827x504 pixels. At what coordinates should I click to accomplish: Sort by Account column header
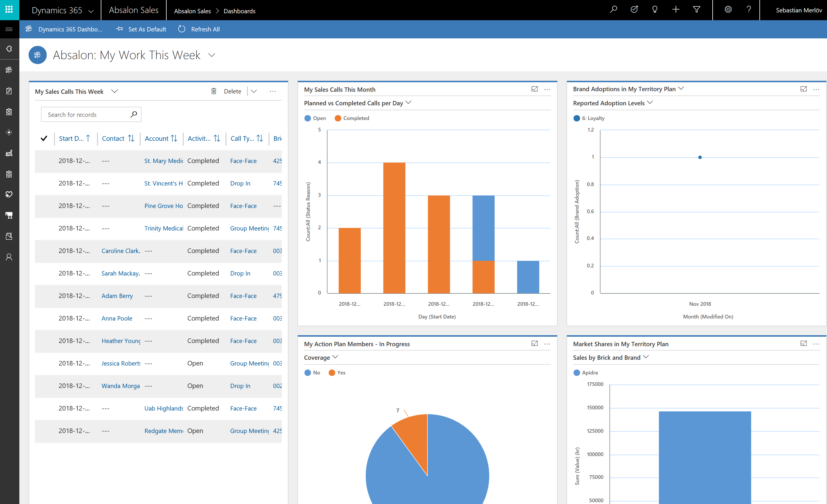pos(161,138)
